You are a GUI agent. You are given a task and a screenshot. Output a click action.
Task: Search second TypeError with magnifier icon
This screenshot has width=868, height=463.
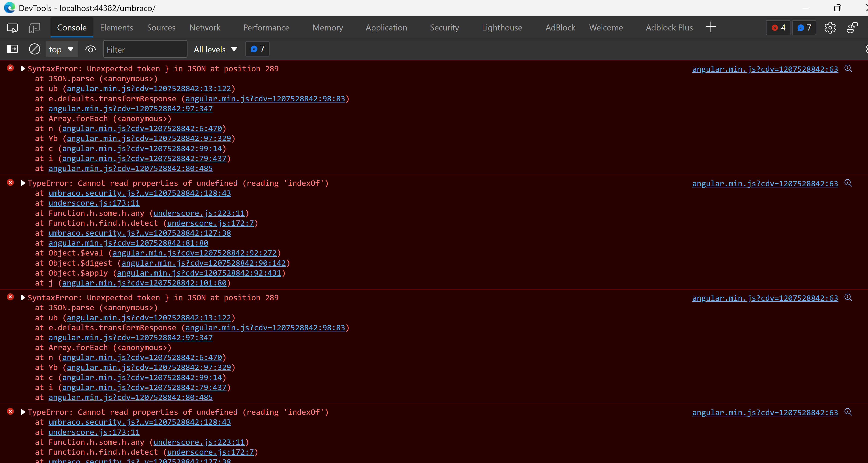pos(848,412)
